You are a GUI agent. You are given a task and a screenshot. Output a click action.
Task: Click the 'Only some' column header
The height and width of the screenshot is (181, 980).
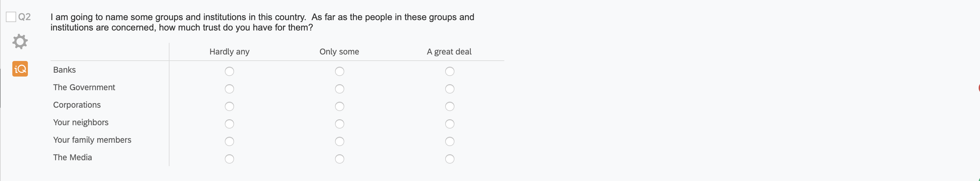[339, 52]
